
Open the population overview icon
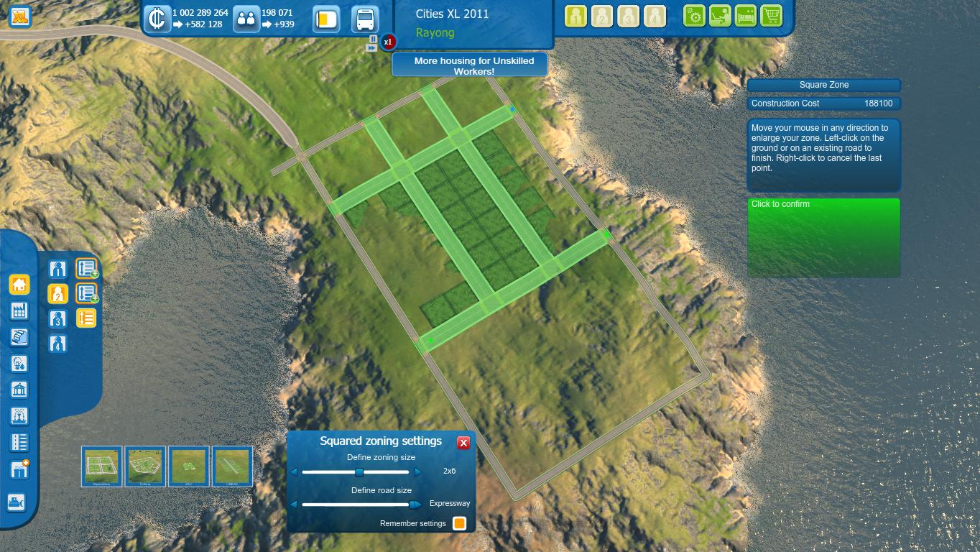coord(246,19)
